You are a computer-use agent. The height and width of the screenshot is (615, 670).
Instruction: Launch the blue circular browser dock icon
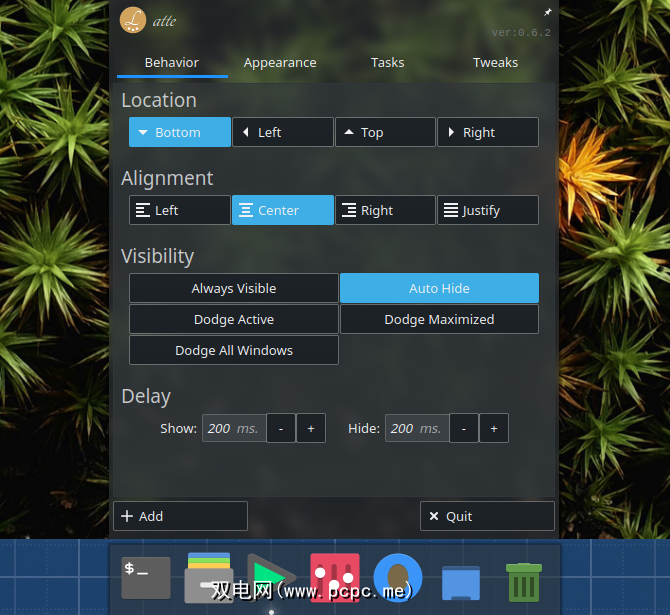tap(398, 577)
